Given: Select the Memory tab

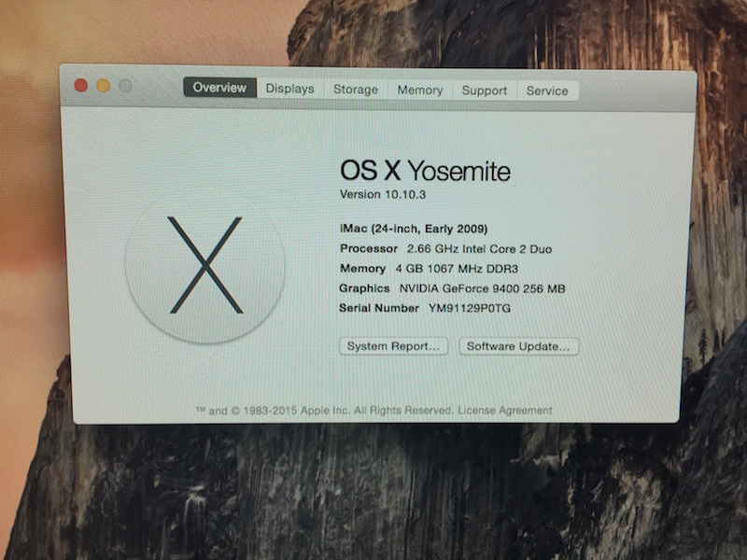Looking at the screenshot, I should click(x=420, y=90).
